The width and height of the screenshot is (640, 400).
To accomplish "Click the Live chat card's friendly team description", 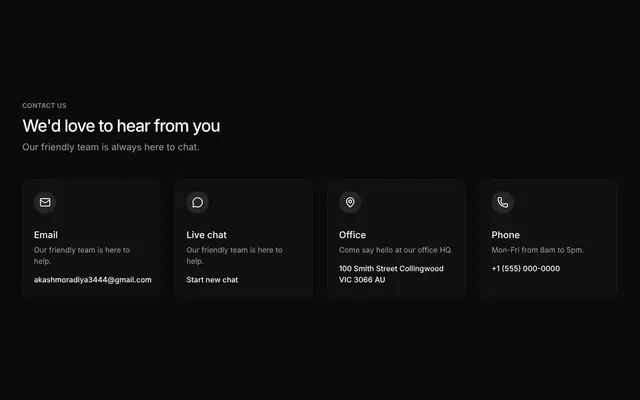I will (234, 256).
